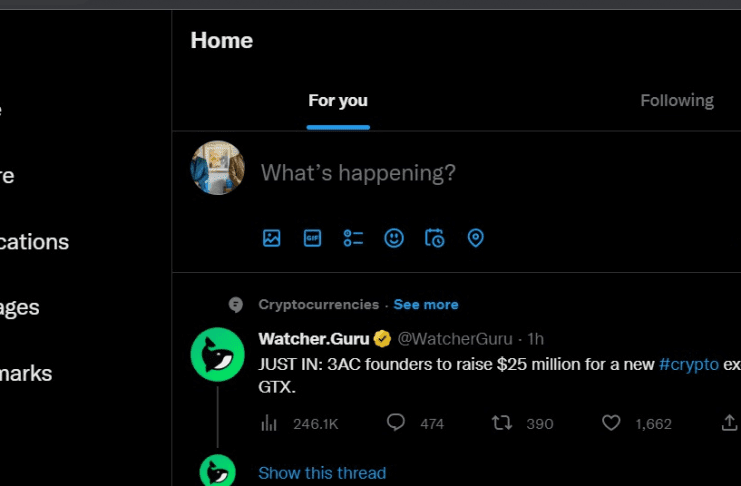Image resolution: width=741 pixels, height=486 pixels.
Task: Retweet the Watcher.Guru post
Action: (x=502, y=423)
